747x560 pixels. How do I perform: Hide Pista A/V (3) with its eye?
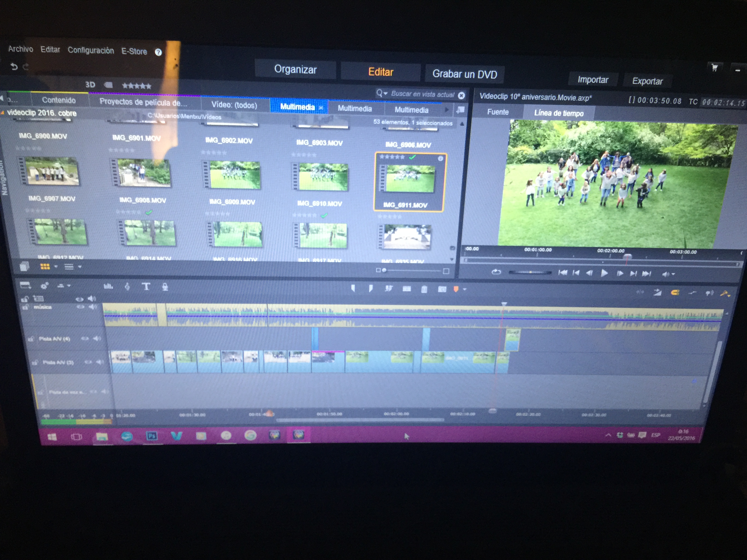(x=89, y=362)
